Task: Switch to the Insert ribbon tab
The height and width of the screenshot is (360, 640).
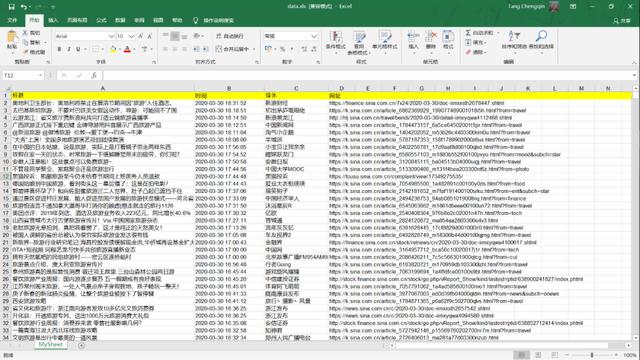Action: [53, 20]
